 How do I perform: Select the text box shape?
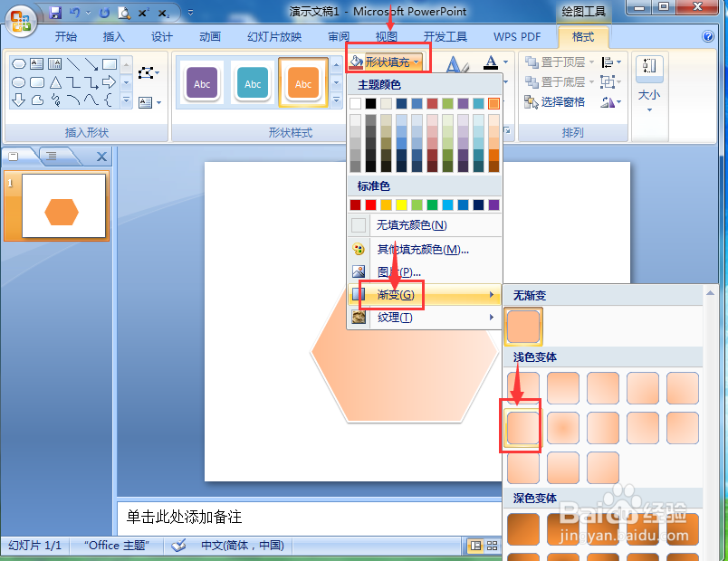37,64
